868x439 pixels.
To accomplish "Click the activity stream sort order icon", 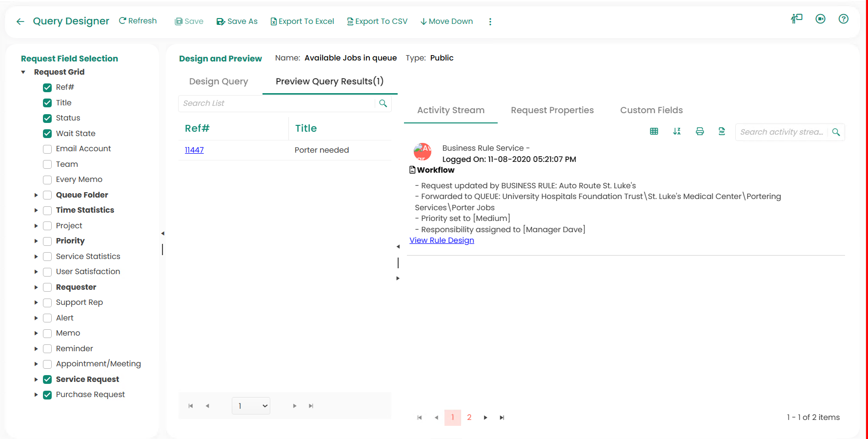I will (x=677, y=131).
